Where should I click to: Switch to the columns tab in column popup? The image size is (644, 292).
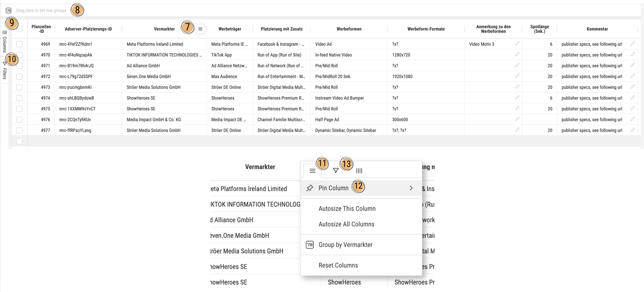[359, 171]
